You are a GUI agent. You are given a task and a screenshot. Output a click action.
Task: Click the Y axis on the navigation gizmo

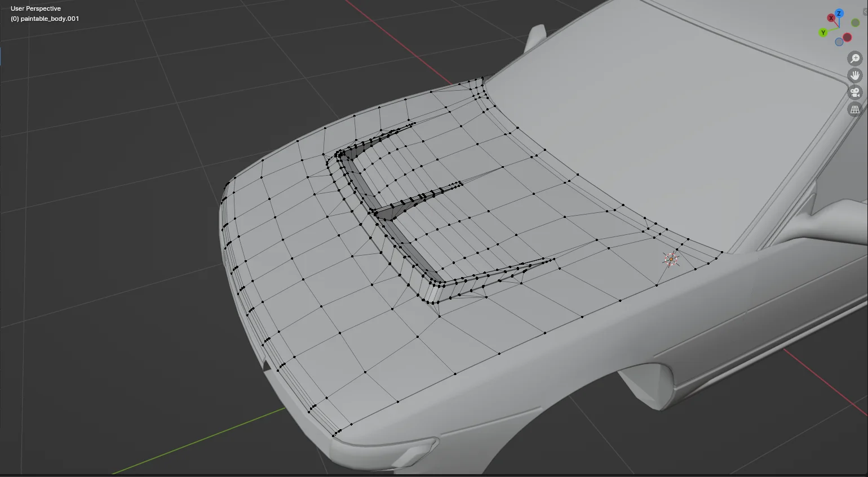click(x=823, y=32)
